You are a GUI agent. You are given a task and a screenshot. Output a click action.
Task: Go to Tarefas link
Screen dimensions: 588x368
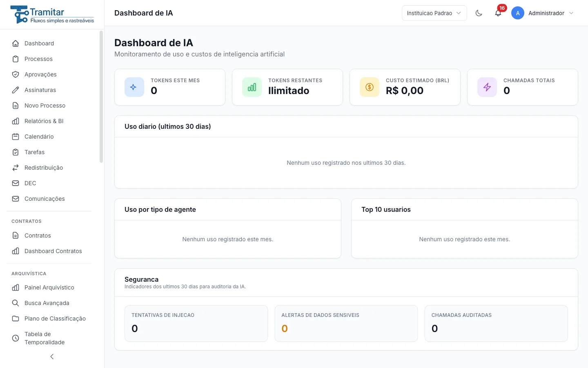tap(49, 152)
